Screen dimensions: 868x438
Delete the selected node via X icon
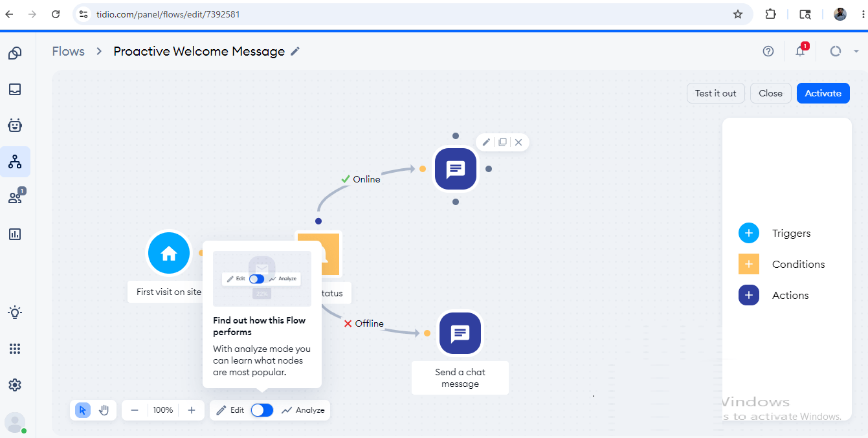pyautogui.click(x=518, y=142)
